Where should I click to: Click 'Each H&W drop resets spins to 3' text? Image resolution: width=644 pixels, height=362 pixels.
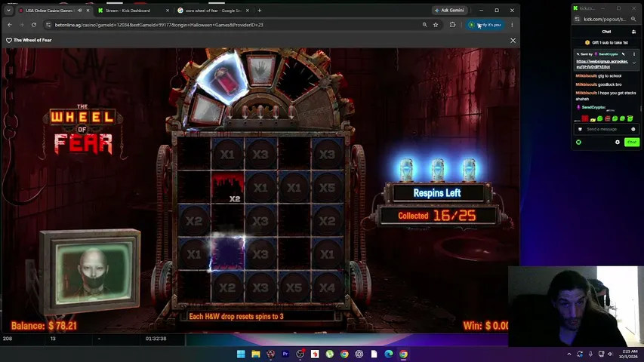pos(236,317)
